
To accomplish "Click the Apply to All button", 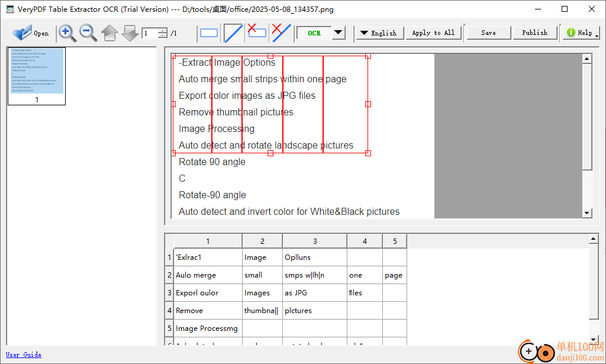I will [x=433, y=33].
